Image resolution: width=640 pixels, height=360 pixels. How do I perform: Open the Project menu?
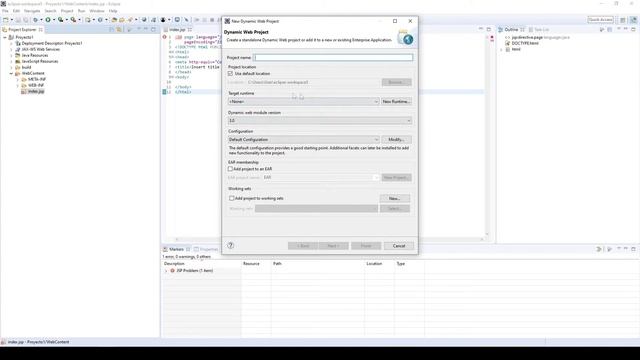[67, 11]
